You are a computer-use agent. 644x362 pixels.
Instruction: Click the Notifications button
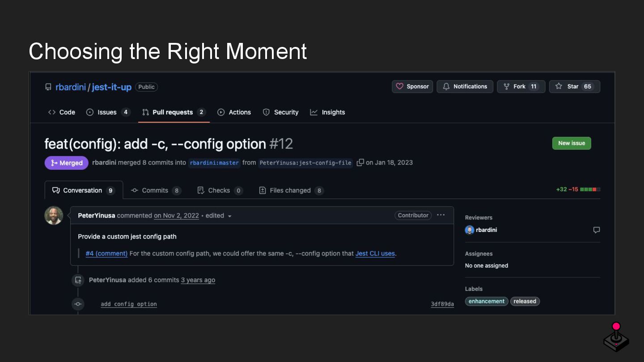pyautogui.click(x=465, y=87)
